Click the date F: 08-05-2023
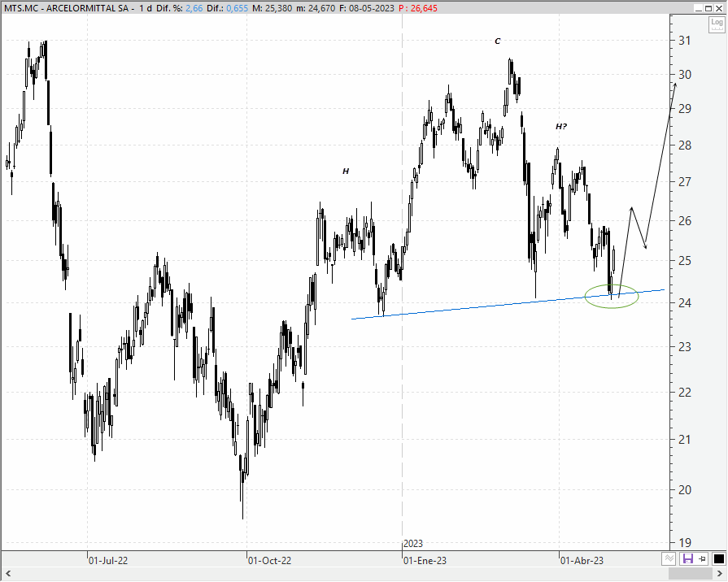The width and height of the screenshot is (728, 582). (366, 8)
